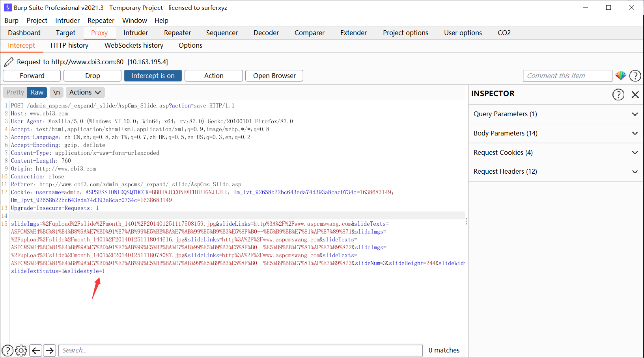
Task: Switch to the Extender tab
Action: point(354,33)
